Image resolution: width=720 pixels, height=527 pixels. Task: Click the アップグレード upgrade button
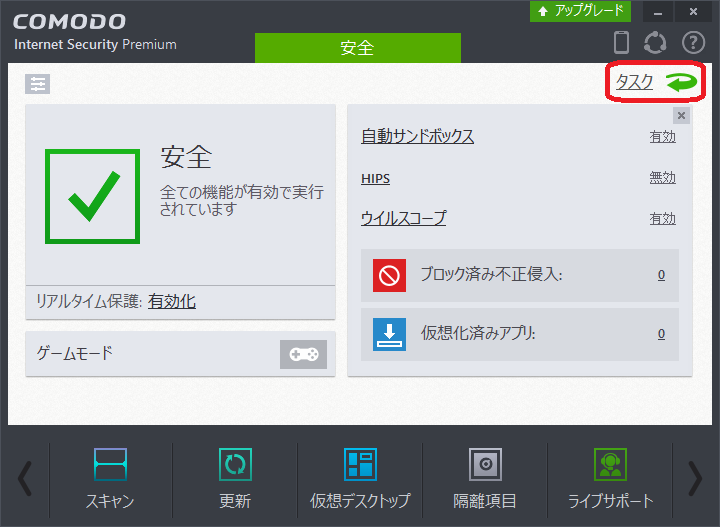click(x=580, y=11)
